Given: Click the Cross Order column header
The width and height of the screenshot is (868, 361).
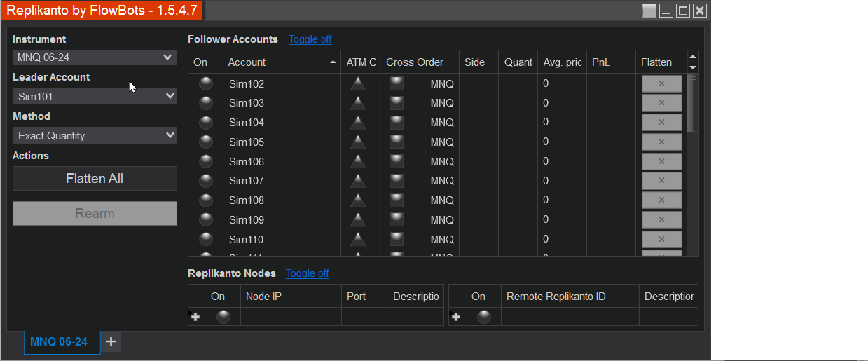Looking at the screenshot, I should coord(420,62).
